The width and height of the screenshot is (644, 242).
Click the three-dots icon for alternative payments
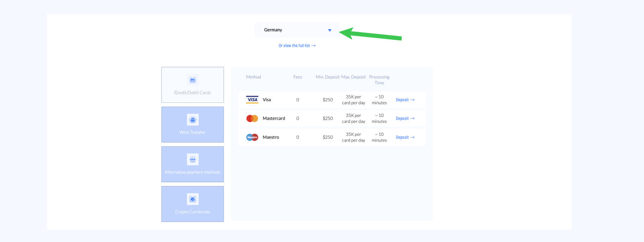192,159
